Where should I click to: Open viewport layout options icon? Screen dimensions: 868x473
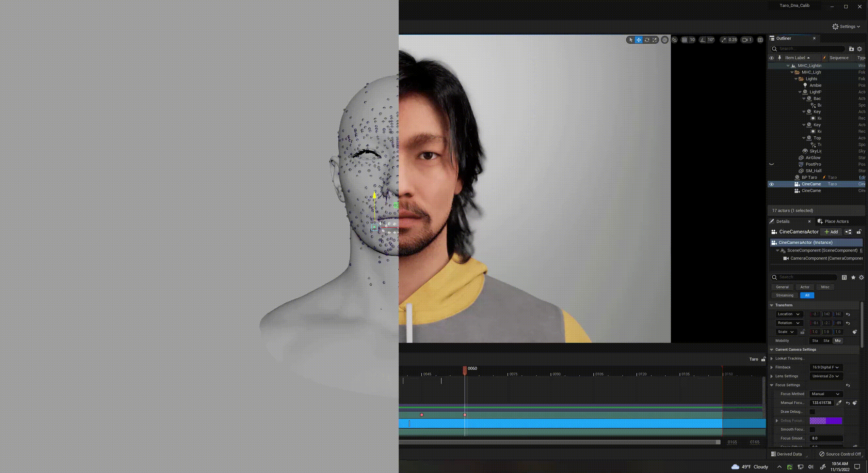tap(760, 40)
